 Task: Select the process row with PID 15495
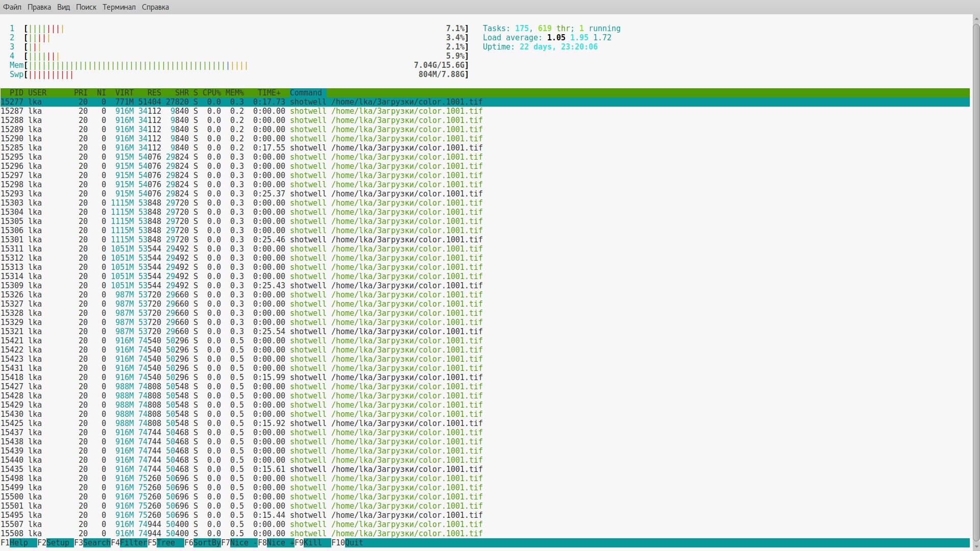[x=485, y=515]
